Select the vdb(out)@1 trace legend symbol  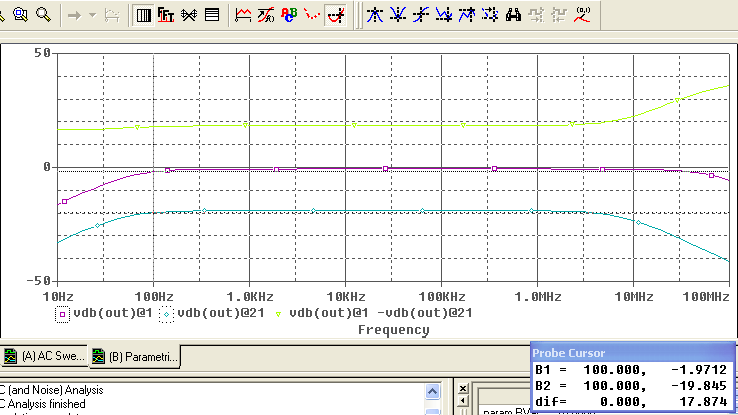tap(62, 313)
